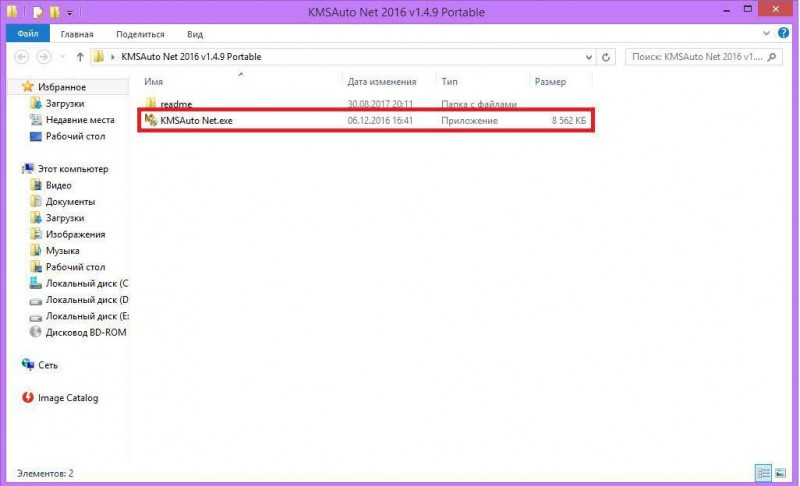Switch to large icons view in status bar

(781, 473)
